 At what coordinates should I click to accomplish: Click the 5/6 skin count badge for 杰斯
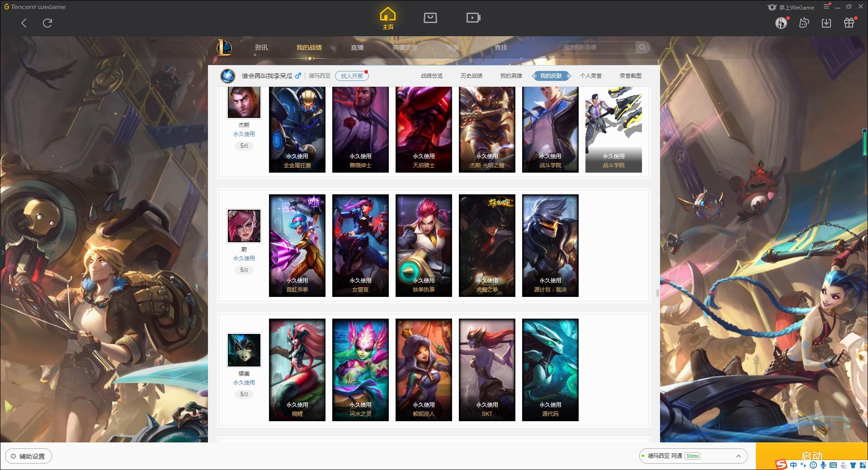tap(244, 146)
